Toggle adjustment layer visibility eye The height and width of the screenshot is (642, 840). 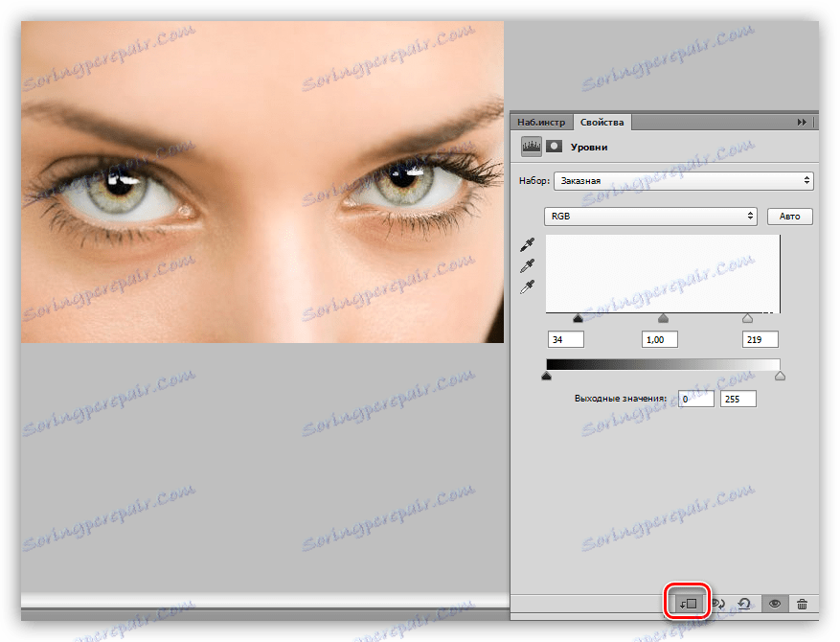pyautogui.click(x=775, y=604)
